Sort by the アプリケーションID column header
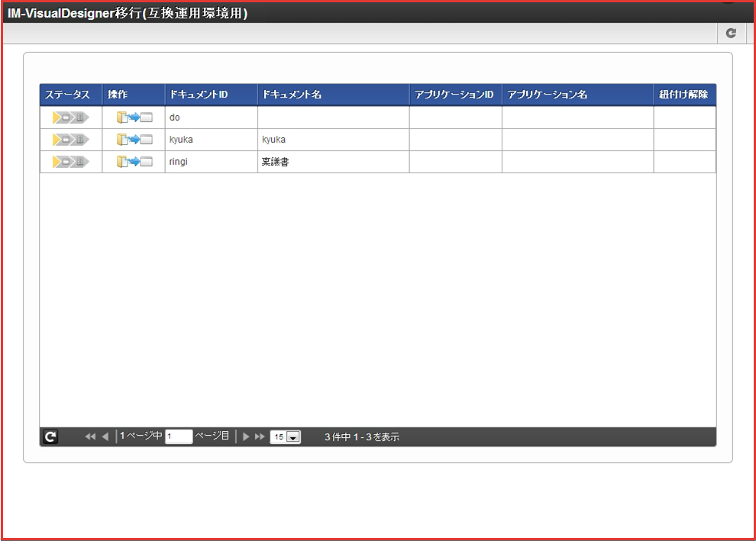756x541 pixels. 456,95
